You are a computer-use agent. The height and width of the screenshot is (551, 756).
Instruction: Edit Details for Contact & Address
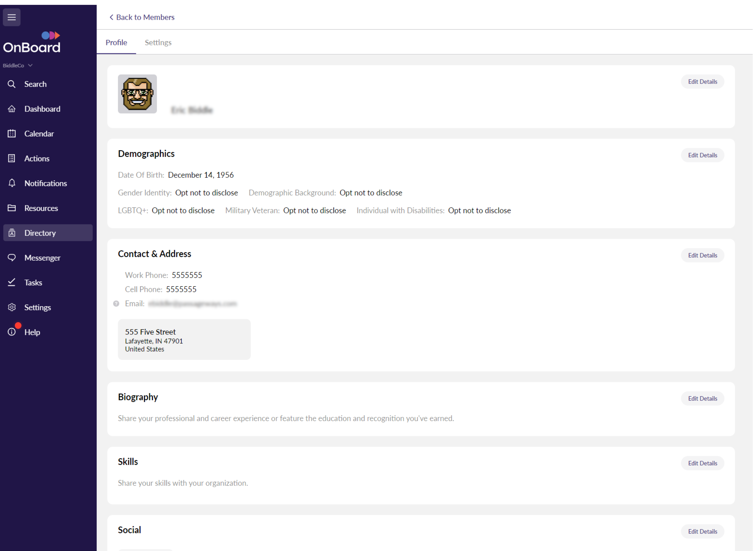coord(702,255)
